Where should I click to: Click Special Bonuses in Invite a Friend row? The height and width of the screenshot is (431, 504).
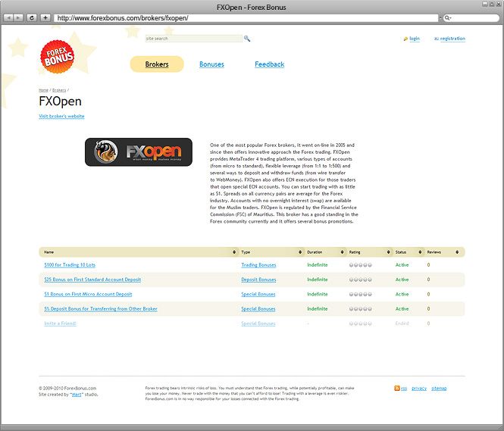coord(258,323)
